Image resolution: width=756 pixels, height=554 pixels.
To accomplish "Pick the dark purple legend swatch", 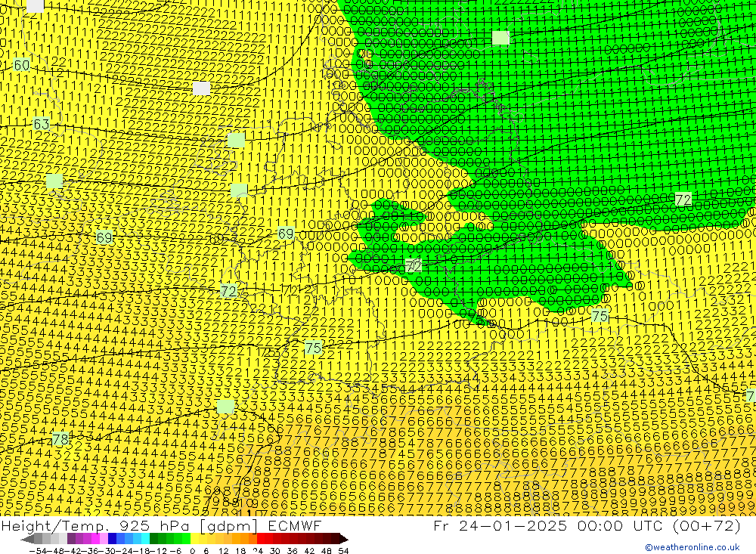I will point(71,539).
